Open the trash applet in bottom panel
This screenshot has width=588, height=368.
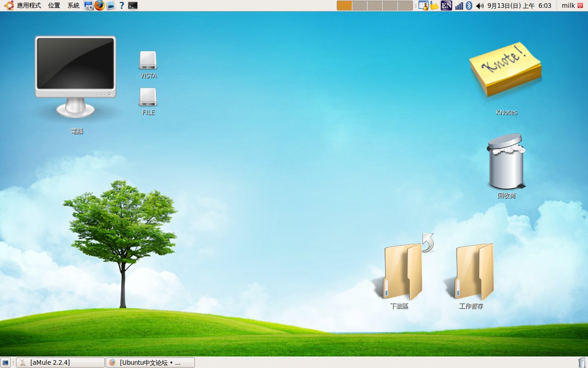point(582,362)
